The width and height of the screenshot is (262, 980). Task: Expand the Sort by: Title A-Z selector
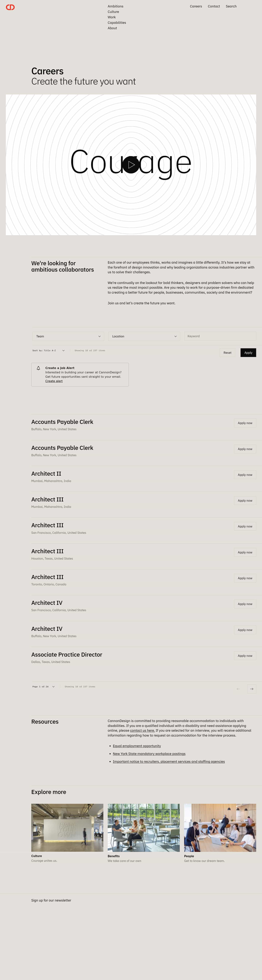[x=48, y=350]
